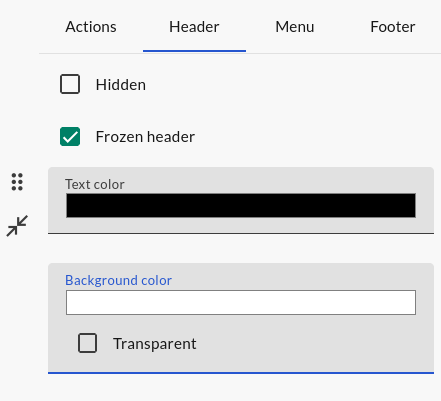The height and width of the screenshot is (401, 441).
Task: Switch to the Actions tab
Action: coord(91,27)
